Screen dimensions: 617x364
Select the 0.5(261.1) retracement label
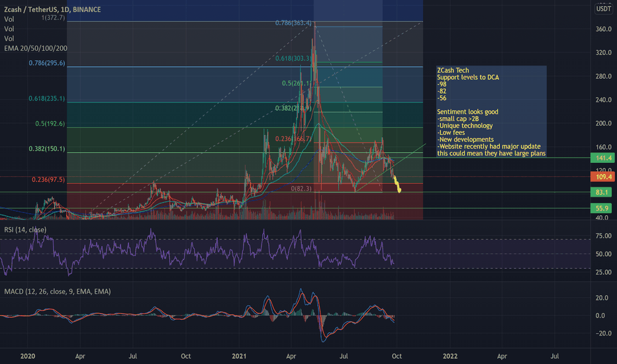point(297,83)
